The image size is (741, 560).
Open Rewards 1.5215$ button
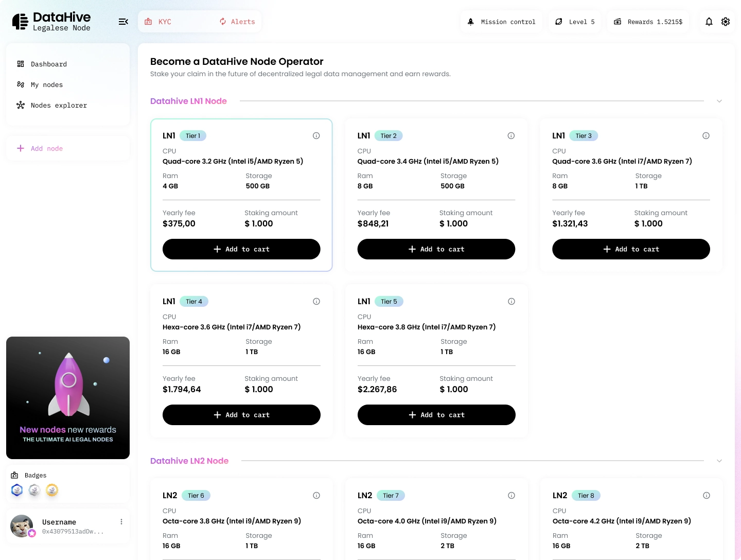(x=648, y=22)
